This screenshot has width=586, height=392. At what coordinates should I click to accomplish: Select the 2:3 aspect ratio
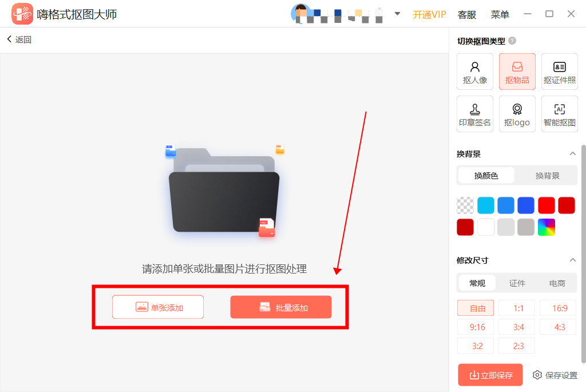point(517,346)
